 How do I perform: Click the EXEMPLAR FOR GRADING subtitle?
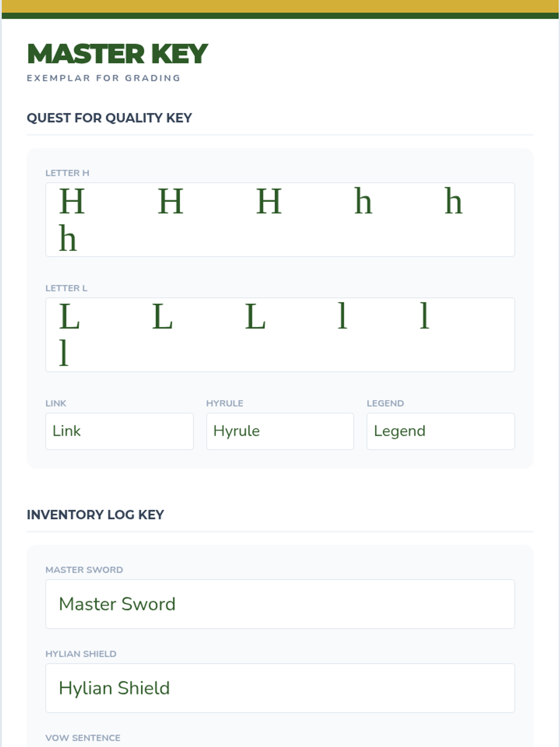104,78
